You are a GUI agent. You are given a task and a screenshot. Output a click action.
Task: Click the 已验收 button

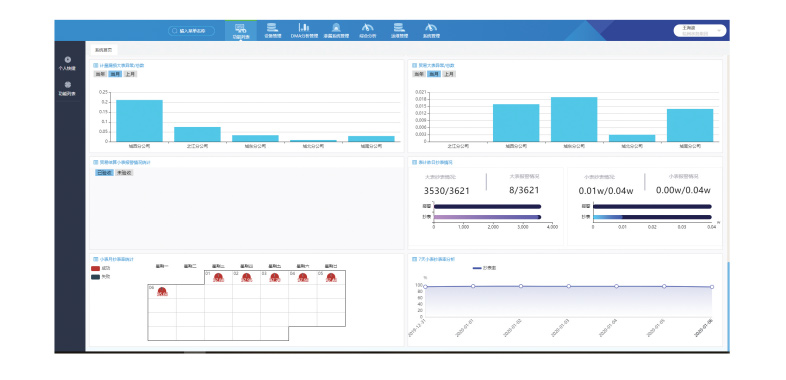click(x=104, y=172)
